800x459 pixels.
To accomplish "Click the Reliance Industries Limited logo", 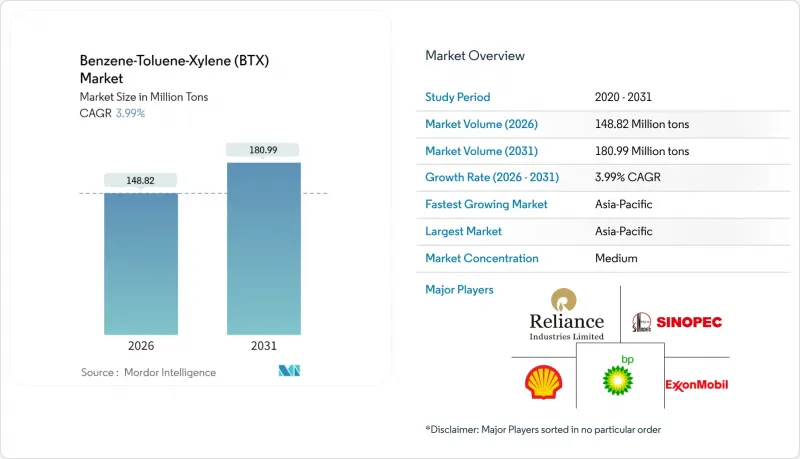I will (x=566, y=314).
